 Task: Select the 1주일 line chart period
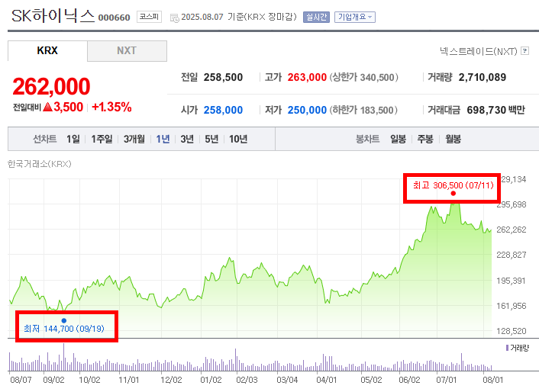(x=102, y=139)
